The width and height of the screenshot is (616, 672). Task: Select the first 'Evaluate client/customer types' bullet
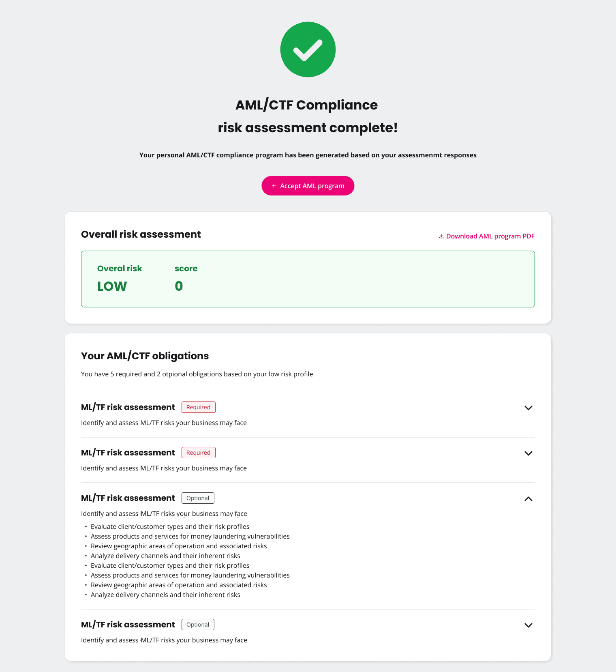[x=170, y=526]
